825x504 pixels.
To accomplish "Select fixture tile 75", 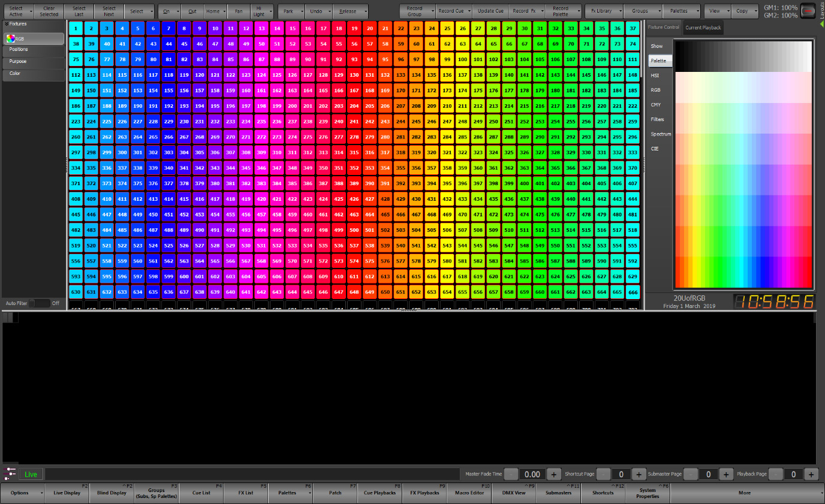I will 76,59.
